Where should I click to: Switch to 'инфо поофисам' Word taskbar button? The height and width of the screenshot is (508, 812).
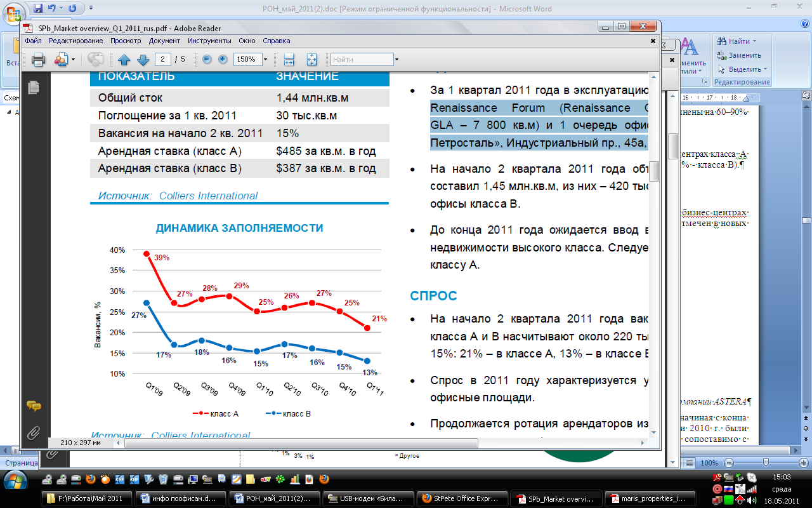click(181, 498)
